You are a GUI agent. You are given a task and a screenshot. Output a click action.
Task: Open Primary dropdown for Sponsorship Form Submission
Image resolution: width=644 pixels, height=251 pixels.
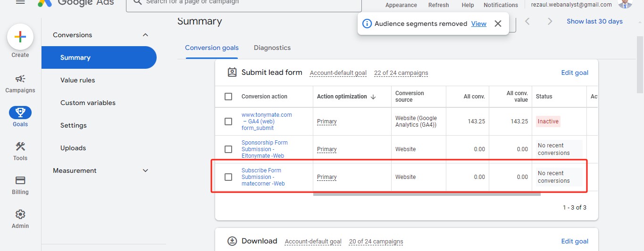point(327,149)
